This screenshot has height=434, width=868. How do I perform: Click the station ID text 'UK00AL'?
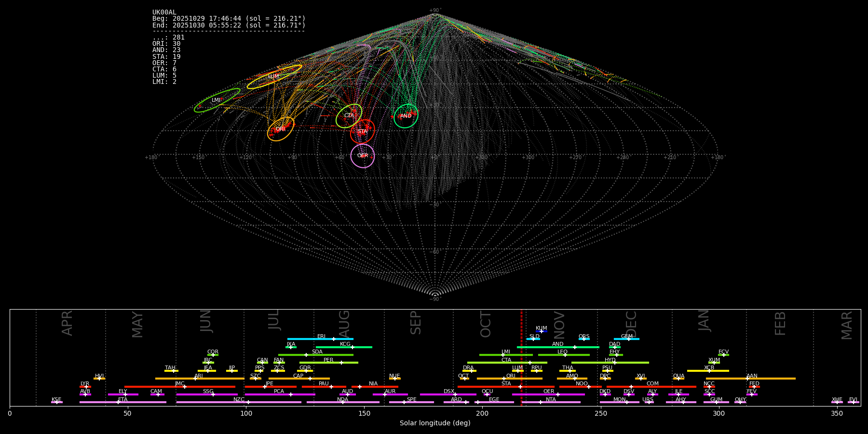[x=164, y=13]
